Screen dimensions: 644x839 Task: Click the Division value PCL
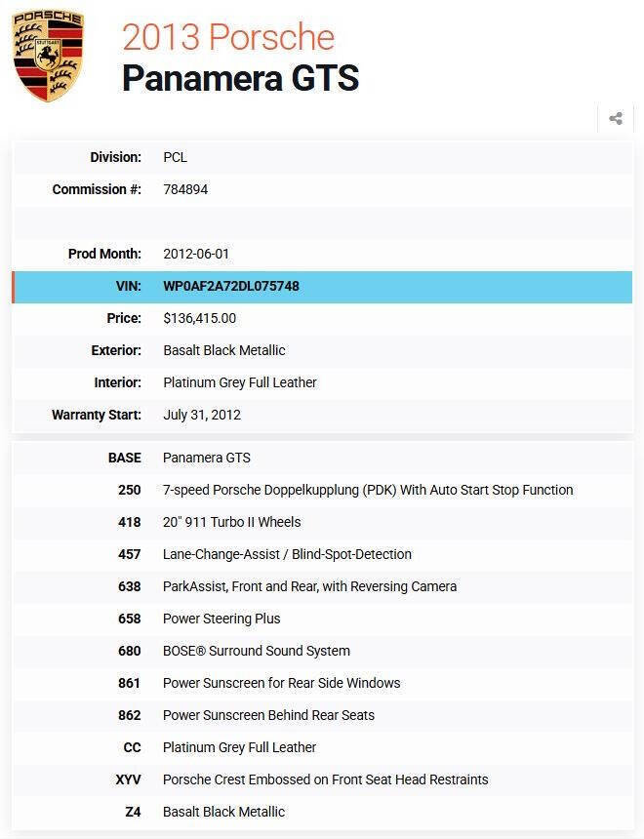tap(175, 157)
